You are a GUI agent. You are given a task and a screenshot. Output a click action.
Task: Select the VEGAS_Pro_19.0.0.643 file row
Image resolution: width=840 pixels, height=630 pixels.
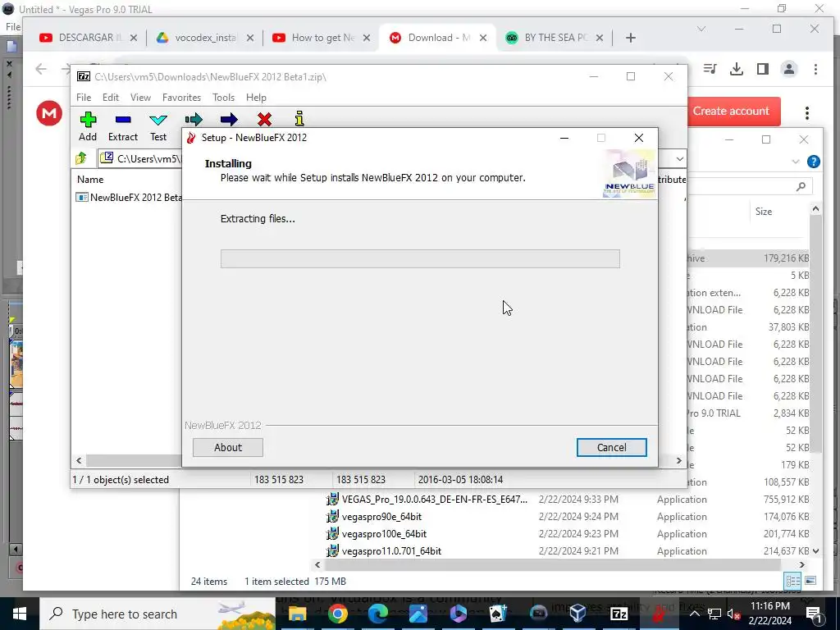(x=567, y=500)
